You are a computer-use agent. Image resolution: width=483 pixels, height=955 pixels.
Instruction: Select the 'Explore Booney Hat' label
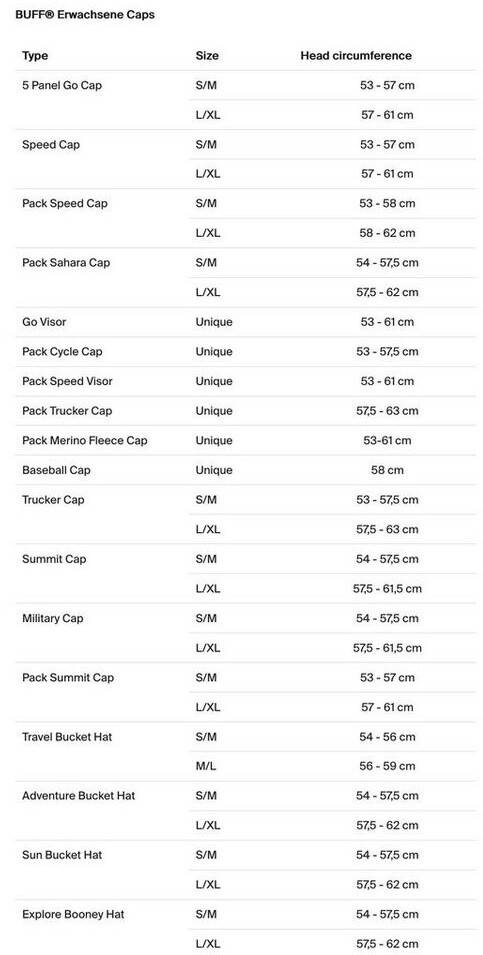click(x=73, y=914)
